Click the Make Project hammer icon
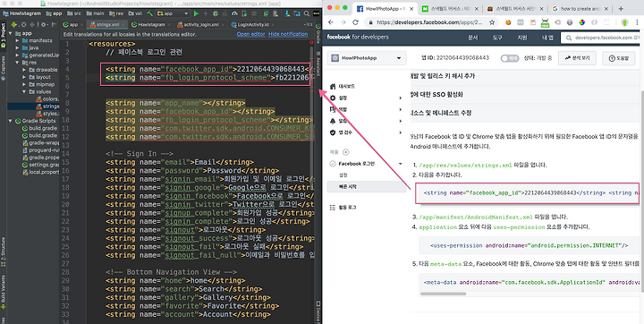The image size is (644, 324). [149, 13]
